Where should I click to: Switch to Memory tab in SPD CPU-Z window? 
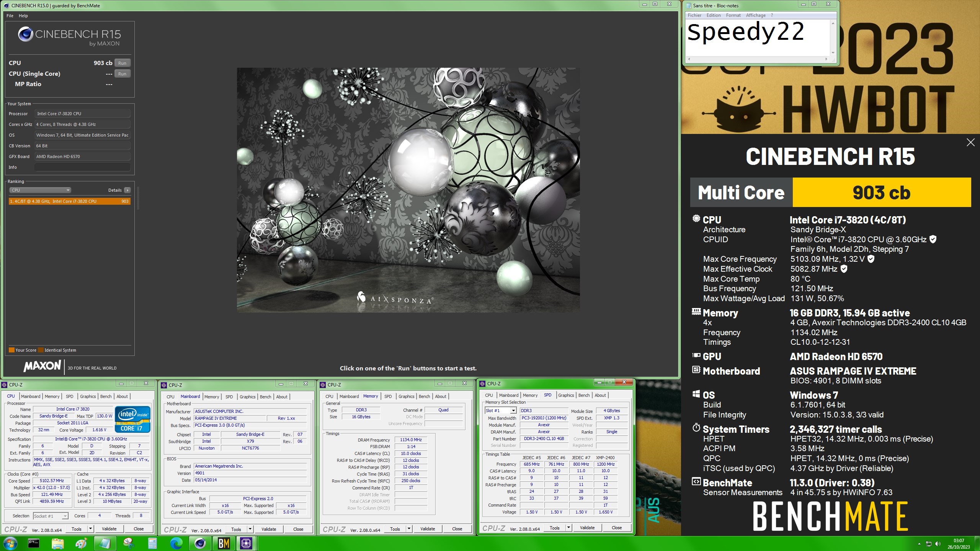point(530,395)
